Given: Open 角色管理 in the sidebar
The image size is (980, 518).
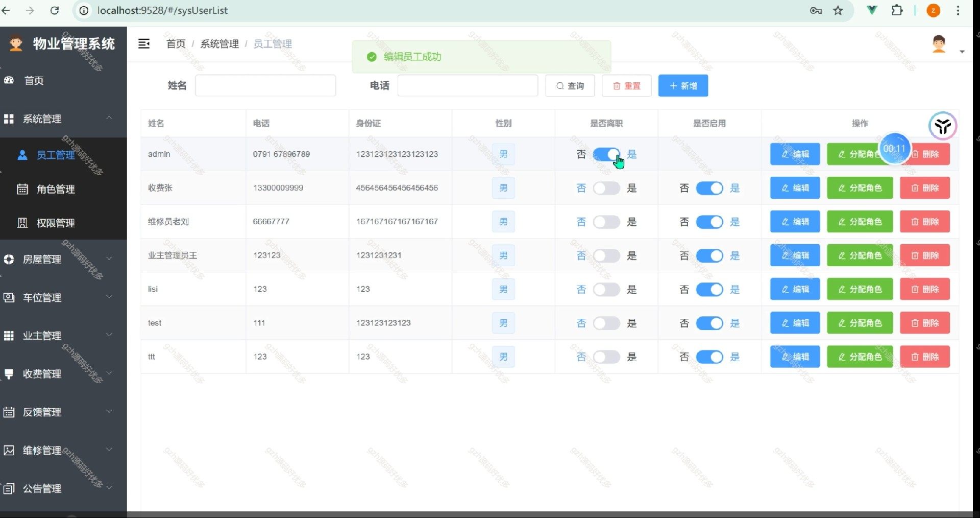Looking at the screenshot, I should (x=56, y=189).
